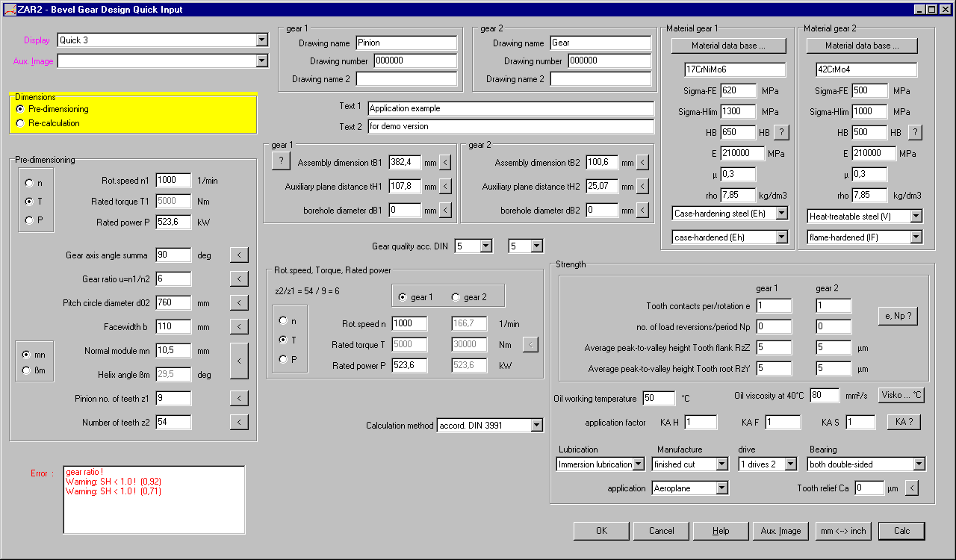
Task: Click the '?' button next to Assembly dimension tB1
Action: 281,162
